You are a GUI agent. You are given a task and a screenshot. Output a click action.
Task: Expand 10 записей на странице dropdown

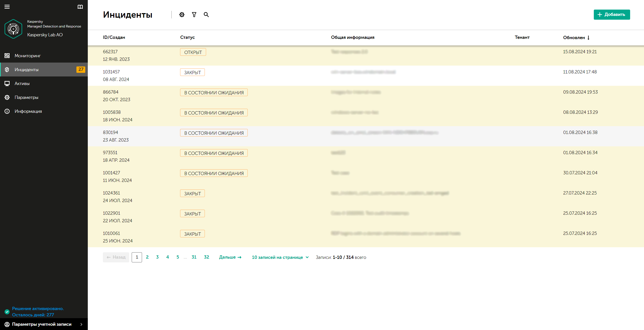[x=280, y=257]
